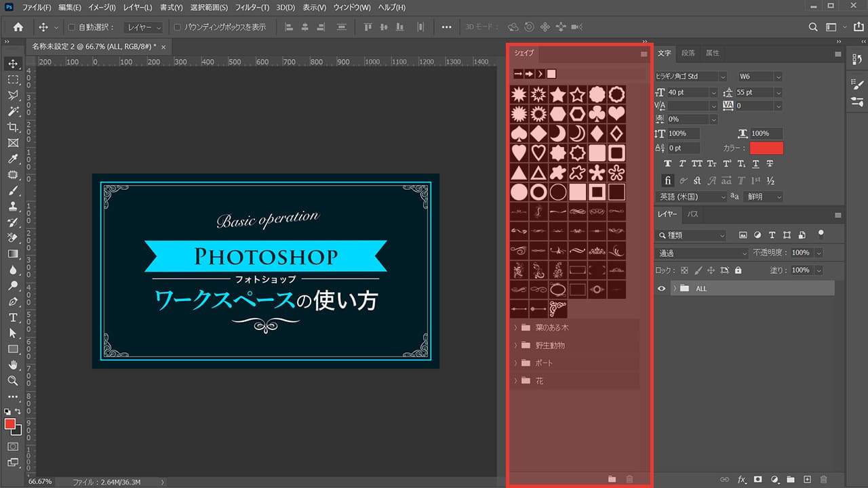Select the Path Selection arrow tool

point(13,333)
